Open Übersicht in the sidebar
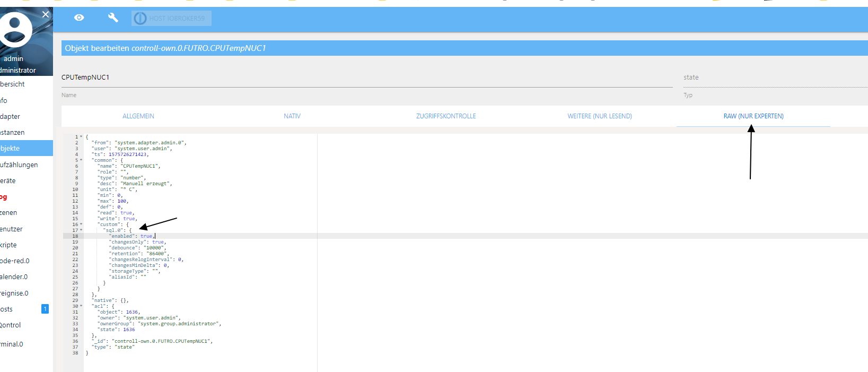This screenshot has width=868, height=372. pyautogui.click(x=27, y=84)
